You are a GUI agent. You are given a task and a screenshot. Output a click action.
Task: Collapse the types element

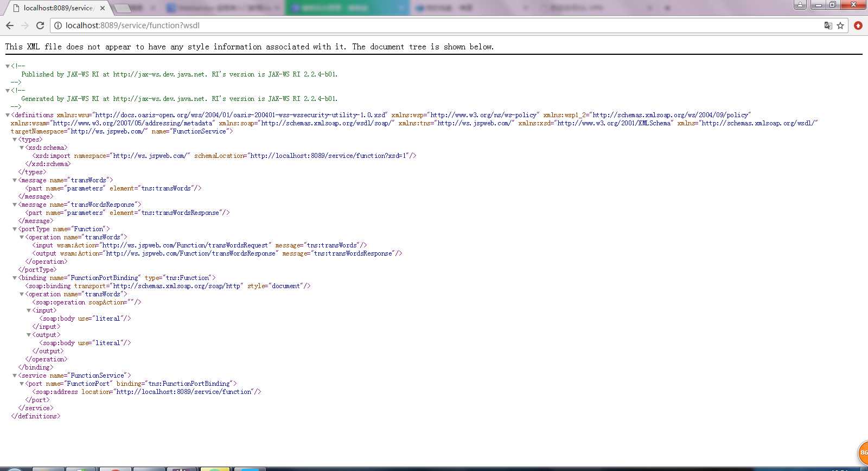coord(15,139)
